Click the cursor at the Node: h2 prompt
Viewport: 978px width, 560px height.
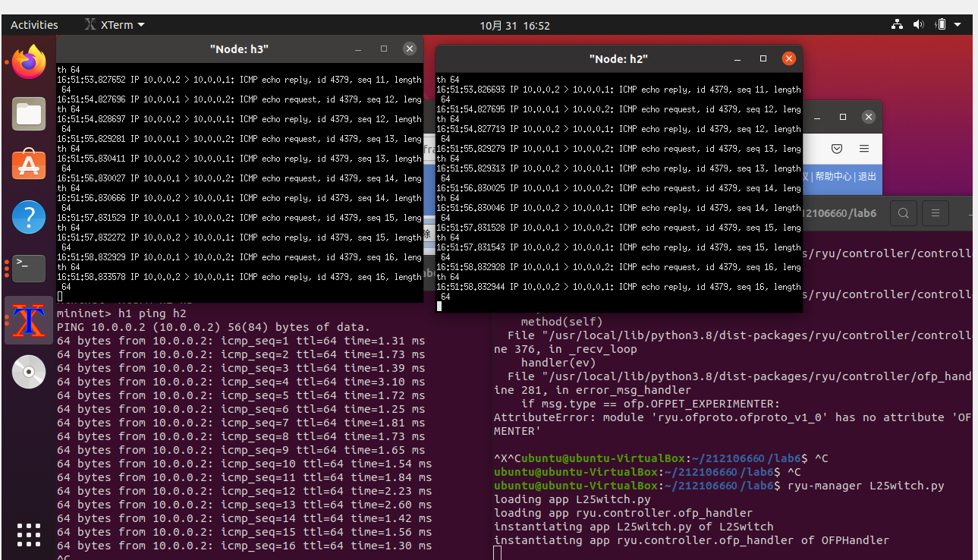(x=439, y=307)
